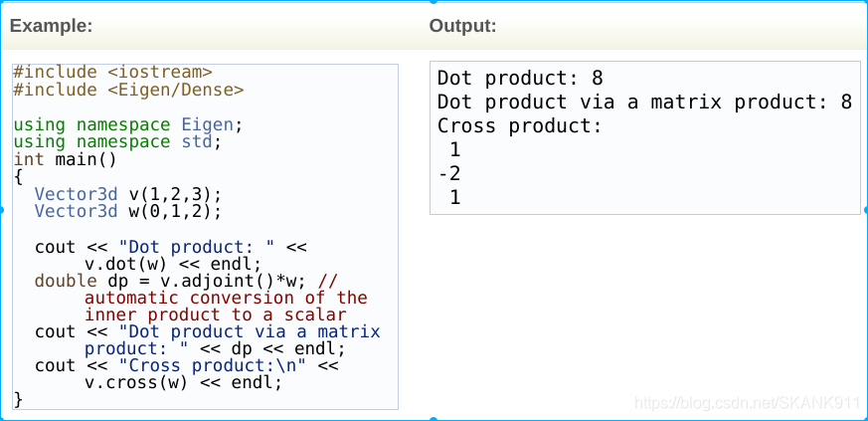
Task: Click the 'int main()' line
Action: pyautogui.click(x=66, y=160)
